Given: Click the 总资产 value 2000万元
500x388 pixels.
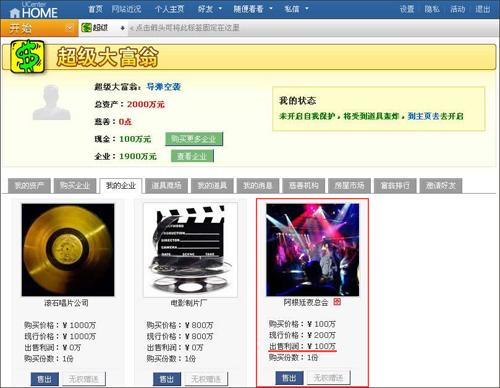Looking at the screenshot, I should pyautogui.click(x=146, y=104).
